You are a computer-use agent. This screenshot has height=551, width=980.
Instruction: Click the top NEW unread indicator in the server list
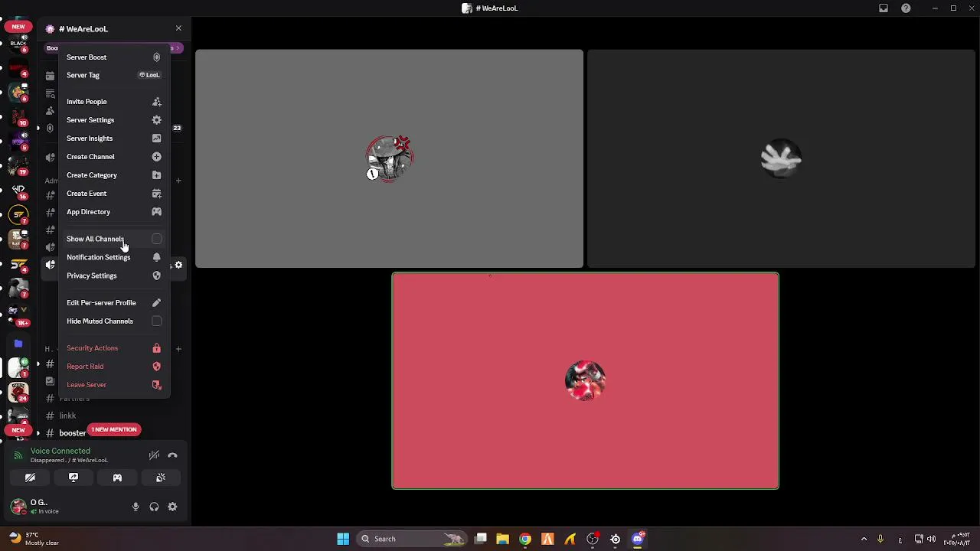pos(18,27)
